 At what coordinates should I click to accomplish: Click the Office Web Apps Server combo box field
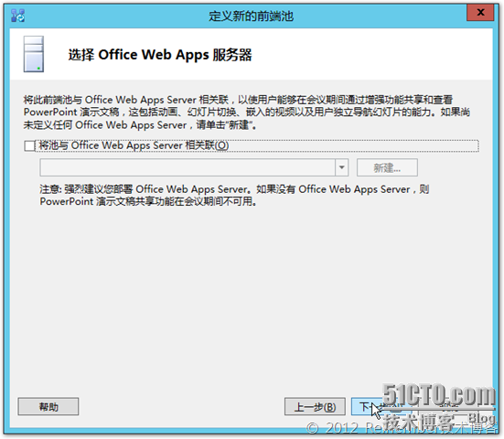(x=194, y=167)
